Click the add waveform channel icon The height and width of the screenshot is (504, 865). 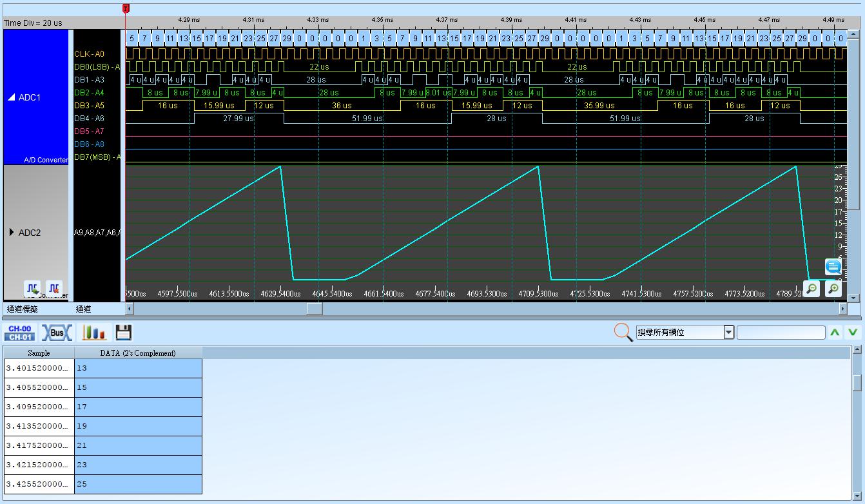[x=32, y=288]
